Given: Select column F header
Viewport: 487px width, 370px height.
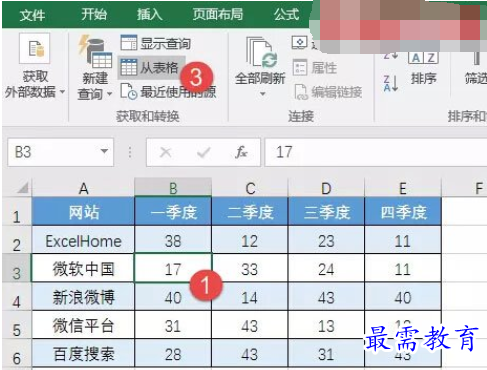Looking at the screenshot, I should pyautogui.click(x=465, y=188).
